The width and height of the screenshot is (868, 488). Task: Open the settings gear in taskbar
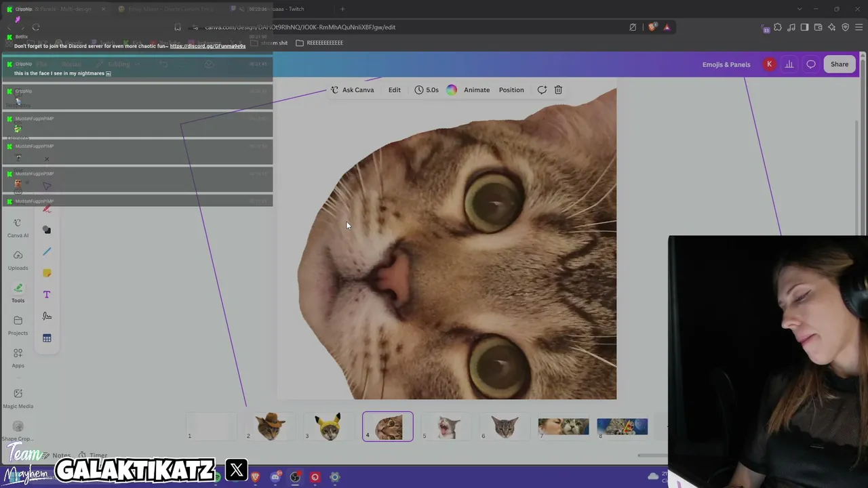click(334, 477)
